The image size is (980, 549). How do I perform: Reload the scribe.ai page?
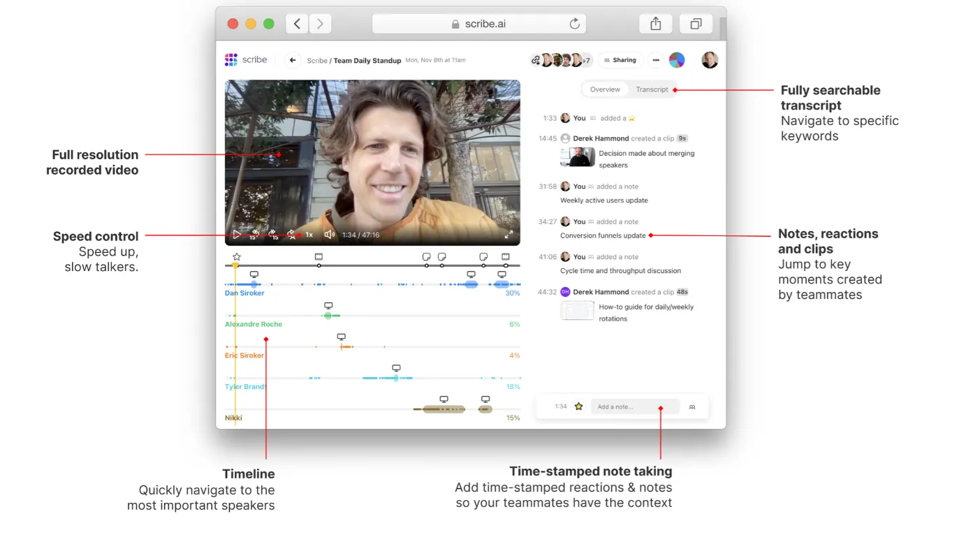(x=574, y=24)
